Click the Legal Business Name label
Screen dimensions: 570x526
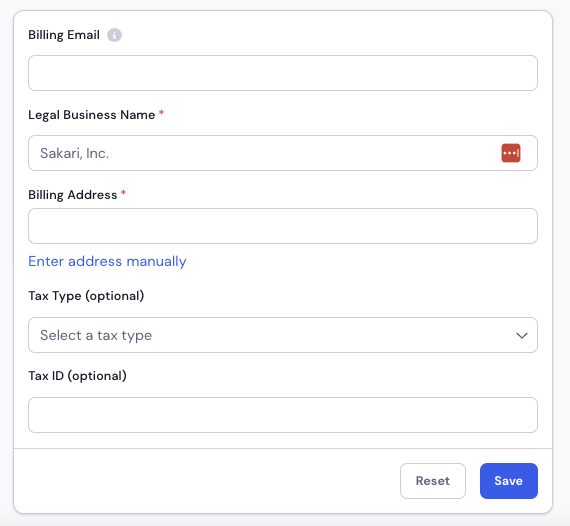tap(92, 115)
